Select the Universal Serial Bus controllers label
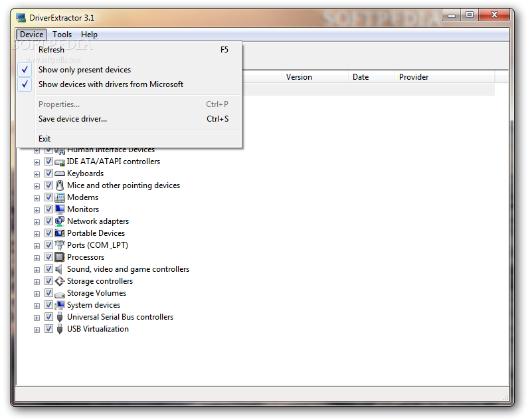Screen dimensions: 528x420 (x=120, y=317)
